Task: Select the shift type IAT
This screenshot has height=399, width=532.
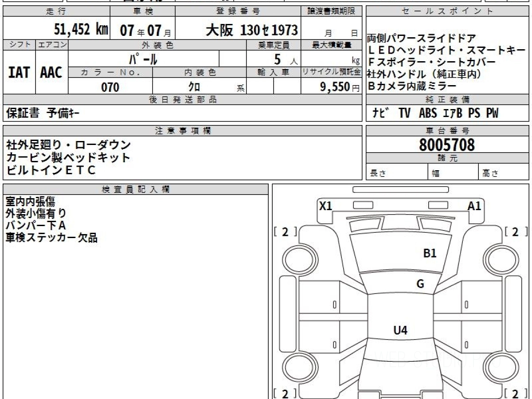Action: (19, 72)
